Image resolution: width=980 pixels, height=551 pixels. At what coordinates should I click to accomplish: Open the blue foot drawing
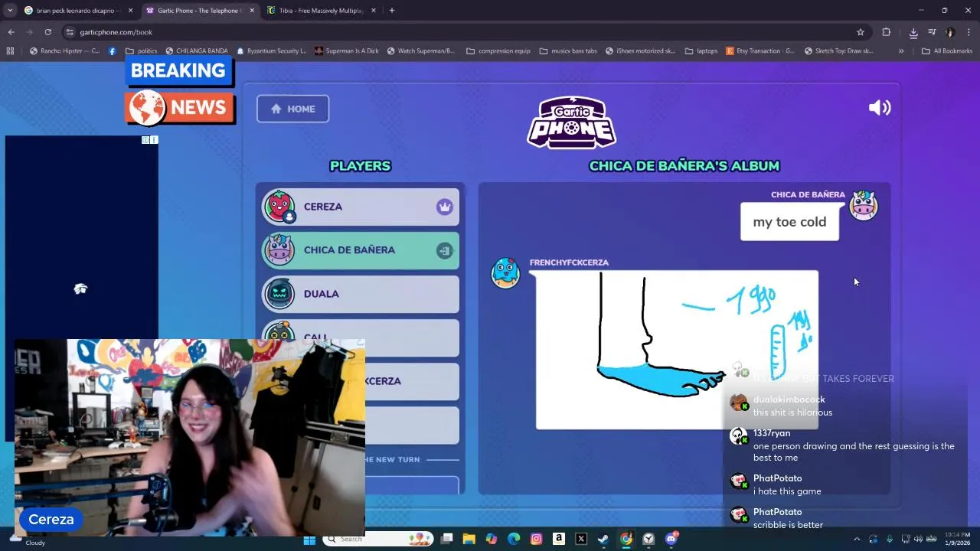pos(677,350)
